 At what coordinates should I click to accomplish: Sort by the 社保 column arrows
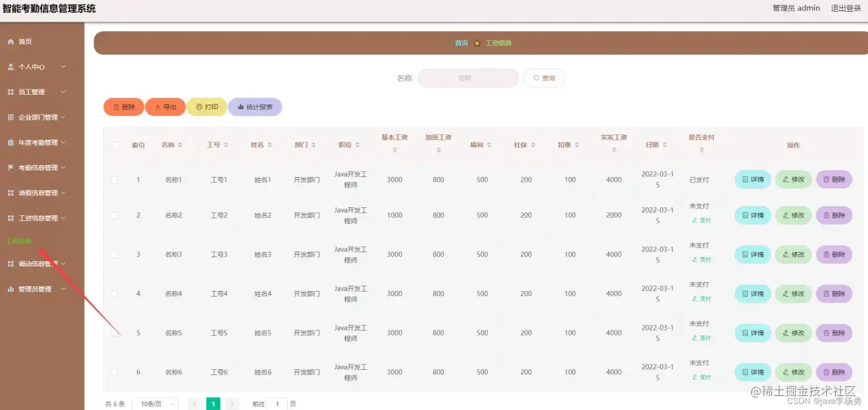click(x=533, y=145)
